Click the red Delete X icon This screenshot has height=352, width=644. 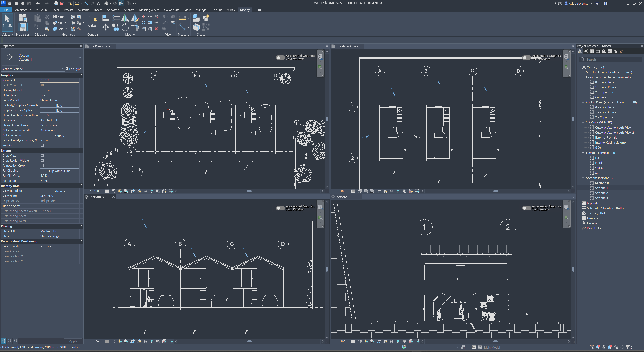pyautogui.click(x=156, y=29)
